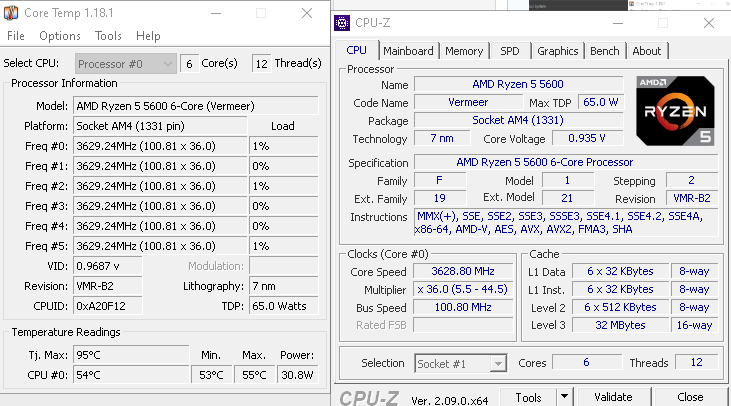
Task: Open the Help menu in Core Temp
Action: pos(148,36)
